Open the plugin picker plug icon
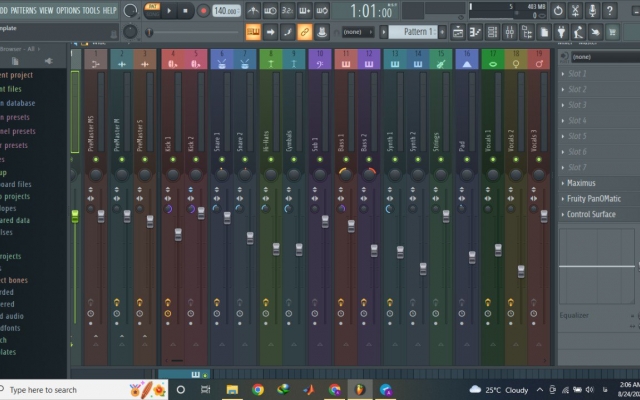The width and height of the screenshot is (640, 400). pyautogui.click(x=561, y=32)
